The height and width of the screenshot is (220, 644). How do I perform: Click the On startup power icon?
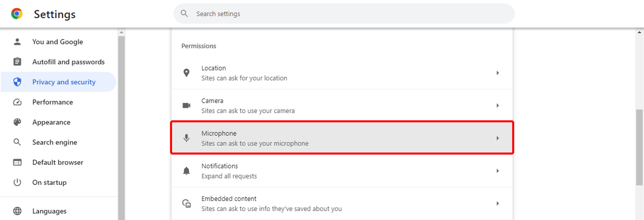click(x=17, y=182)
